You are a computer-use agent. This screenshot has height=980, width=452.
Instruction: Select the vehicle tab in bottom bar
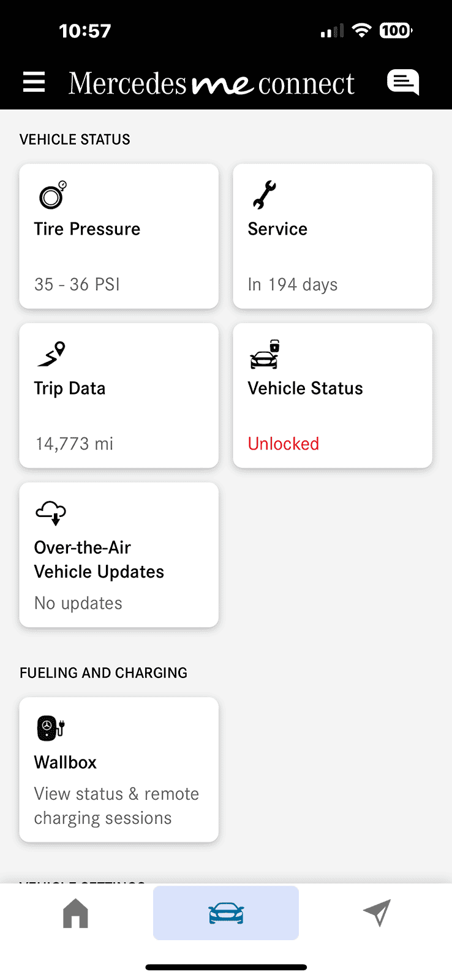pos(226,913)
